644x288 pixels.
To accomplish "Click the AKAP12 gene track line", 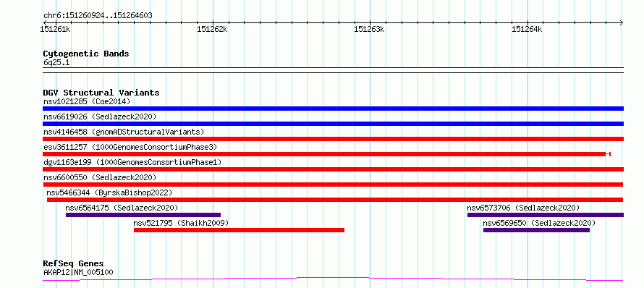I will pos(333,279).
